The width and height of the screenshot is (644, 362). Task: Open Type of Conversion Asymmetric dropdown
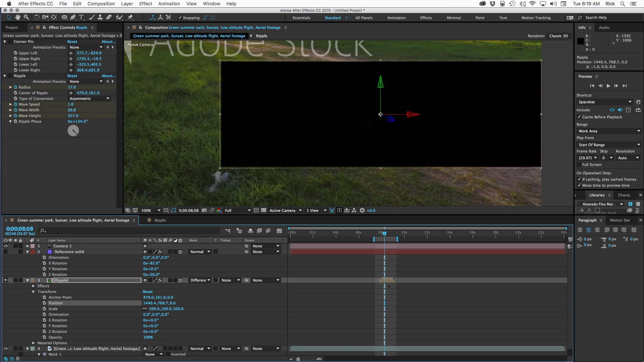(89, 99)
